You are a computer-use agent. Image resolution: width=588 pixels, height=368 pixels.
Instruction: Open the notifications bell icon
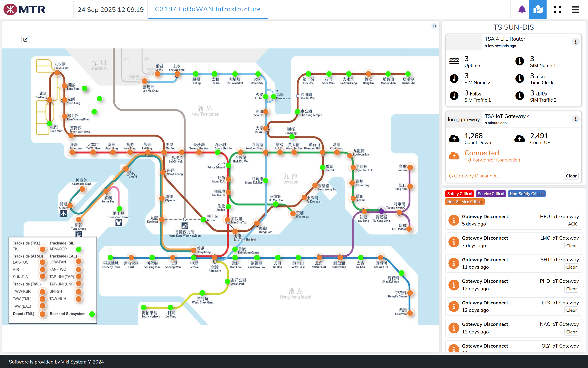522,9
